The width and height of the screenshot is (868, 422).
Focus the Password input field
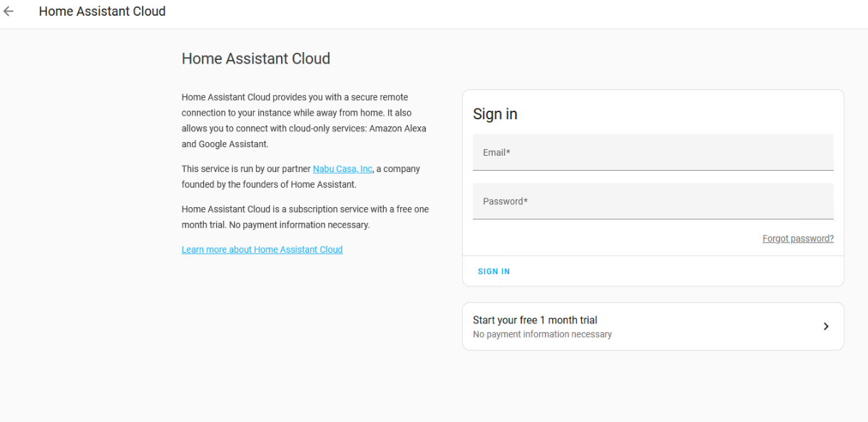653,201
